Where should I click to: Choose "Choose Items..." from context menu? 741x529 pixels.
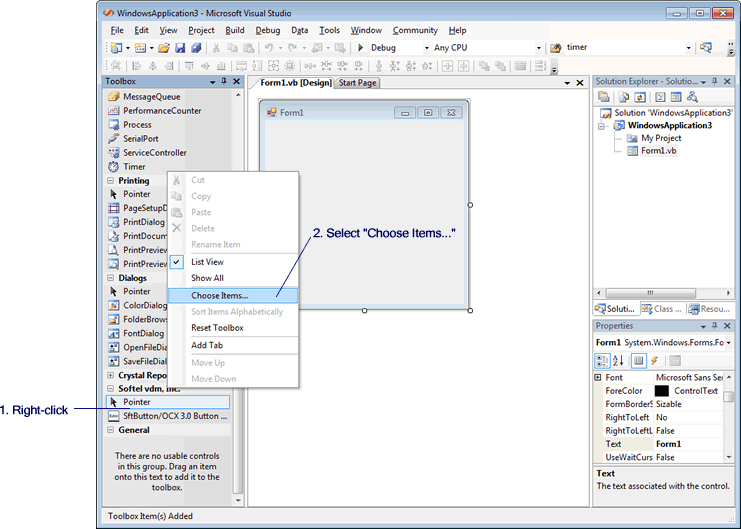pos(219,295)
